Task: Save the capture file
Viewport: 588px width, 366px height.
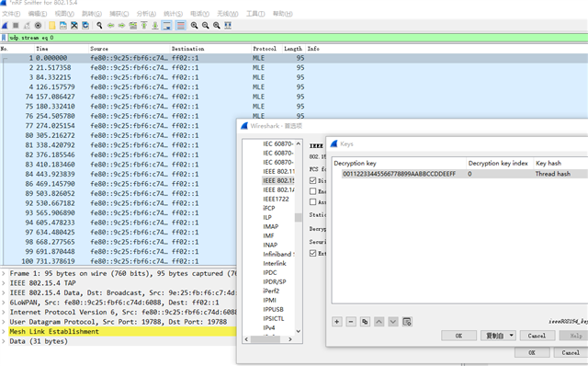Action: 63,26
